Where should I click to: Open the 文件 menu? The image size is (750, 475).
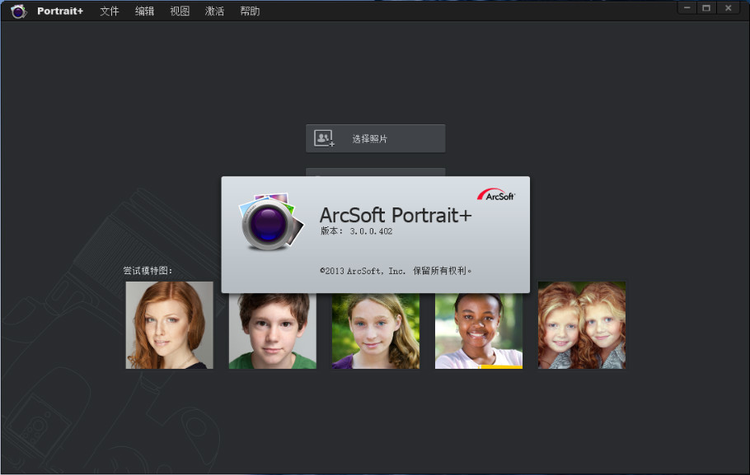pyautogui.click(x=109, y=11)
